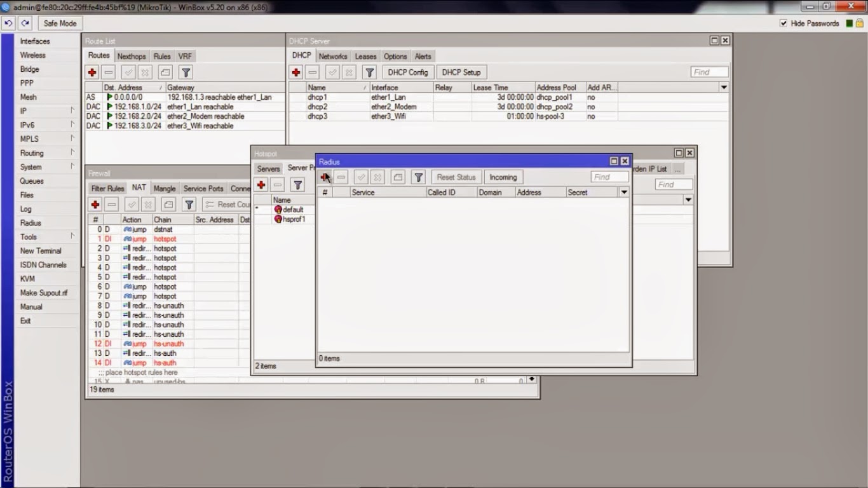
Task: Click the lock icon beside Hide Passwords
Action: tap(859, 23)
